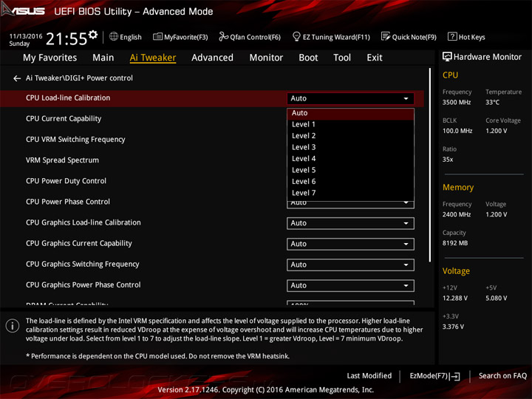Click Core Voltage value 1.200 V
This screenshot has height=399, width=532.
coord(496,131)
